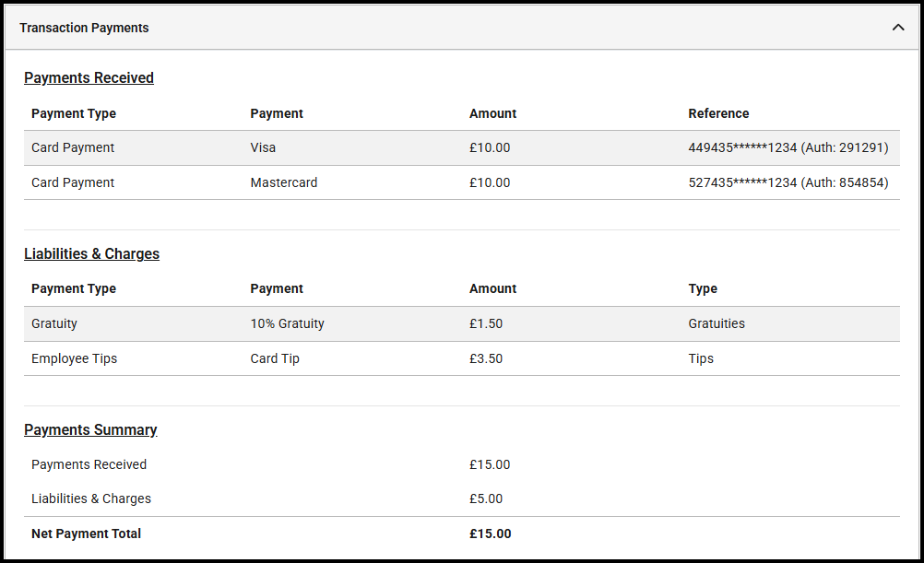Click the Gratuity payment type cell
The width and height of the screenshot is (924, 563).
pyautogui.click(x=54, y=324)
